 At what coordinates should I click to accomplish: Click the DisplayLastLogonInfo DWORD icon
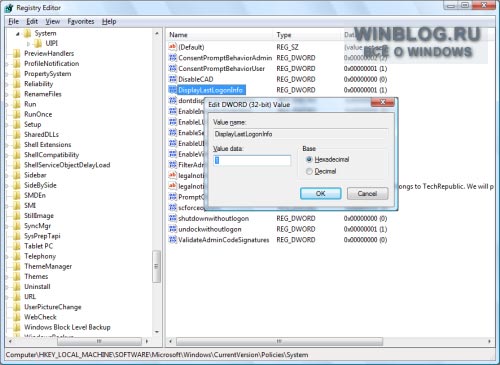pyautogui.click(x=172, y=90)
